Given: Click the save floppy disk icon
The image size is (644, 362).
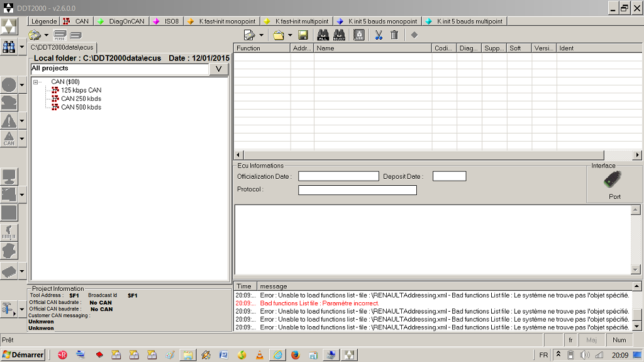Looking at the screenshot, I should [303, 35].
